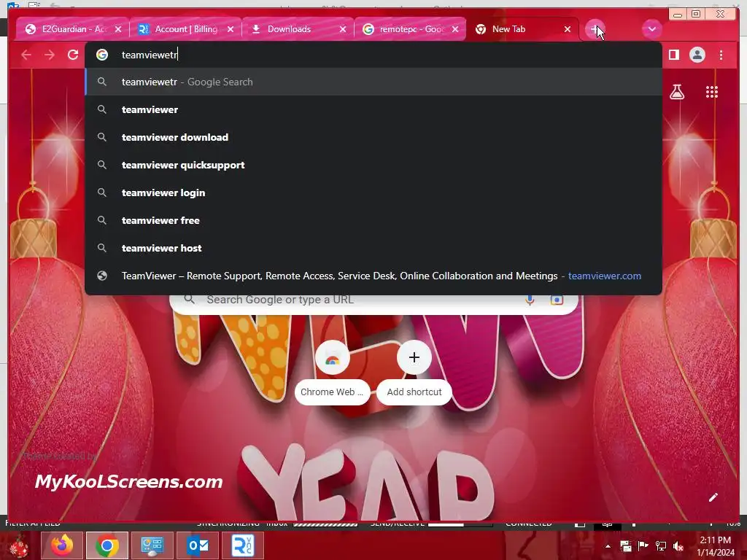Click the address bar text teamviewetr
The height and width of the screenshot is (560, 747).
[x=150, y=55]
